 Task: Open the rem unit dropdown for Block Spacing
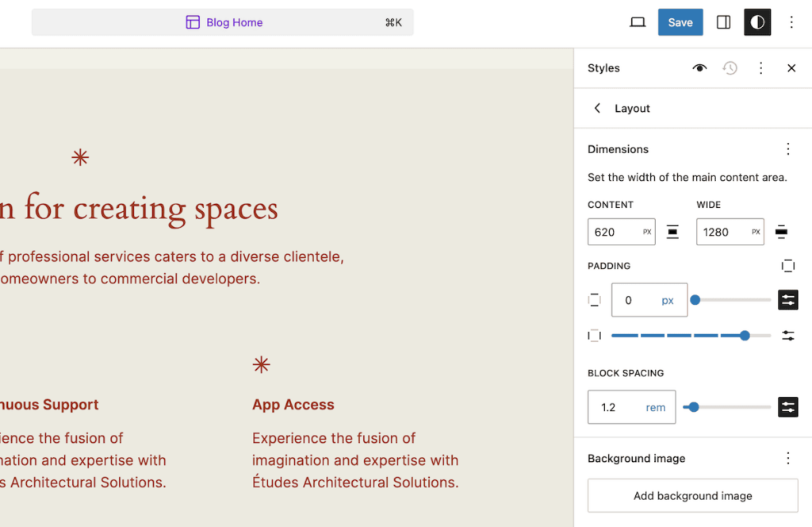pyautogui.click(x=655, y=407)
